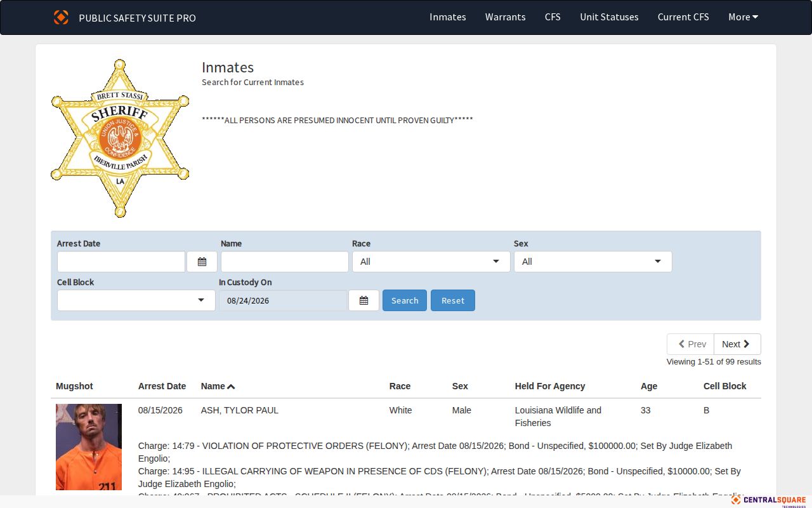Open the Arrest Date calendar picker

pos(202,262)
